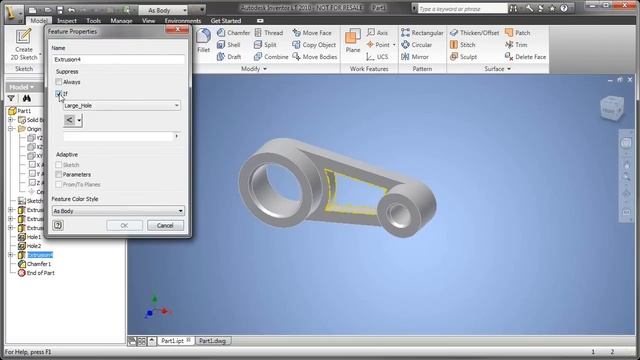Image resolution: width=640 pixels, height=360 pixels.
Task: Click the OK button in Feature Properties
Action: (124, 225)
